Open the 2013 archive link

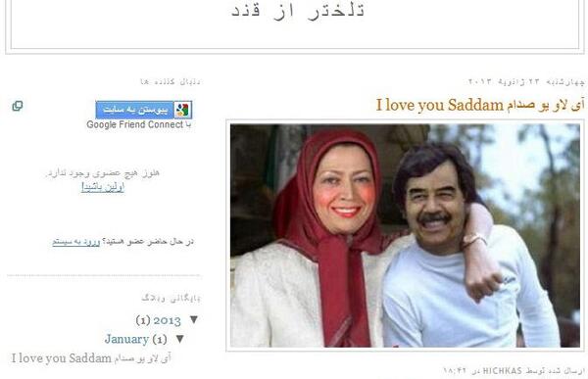(167, 320)
